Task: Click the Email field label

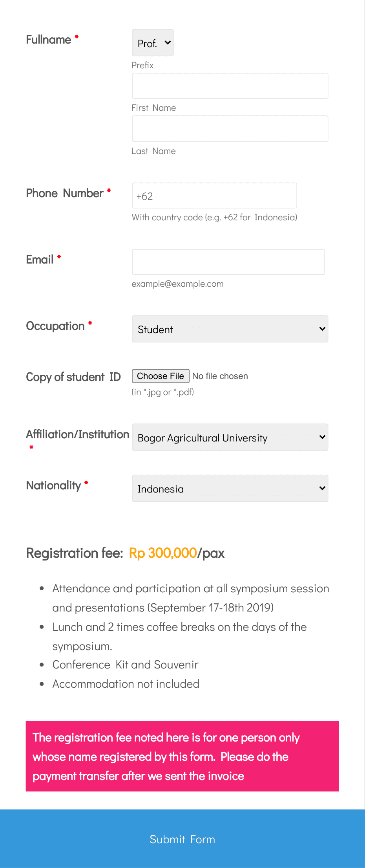Action: click(40, 260)
